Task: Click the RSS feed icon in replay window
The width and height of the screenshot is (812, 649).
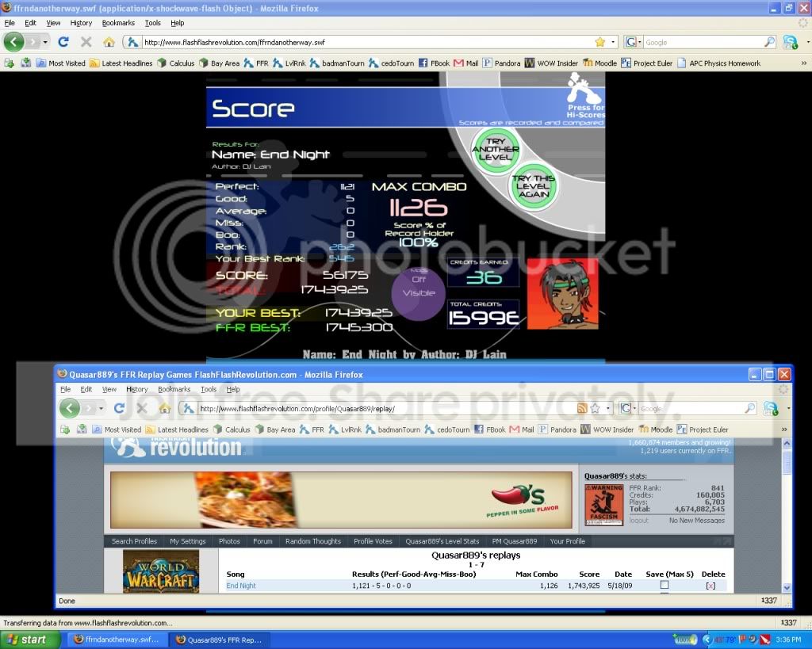Action: pos(581,408)
